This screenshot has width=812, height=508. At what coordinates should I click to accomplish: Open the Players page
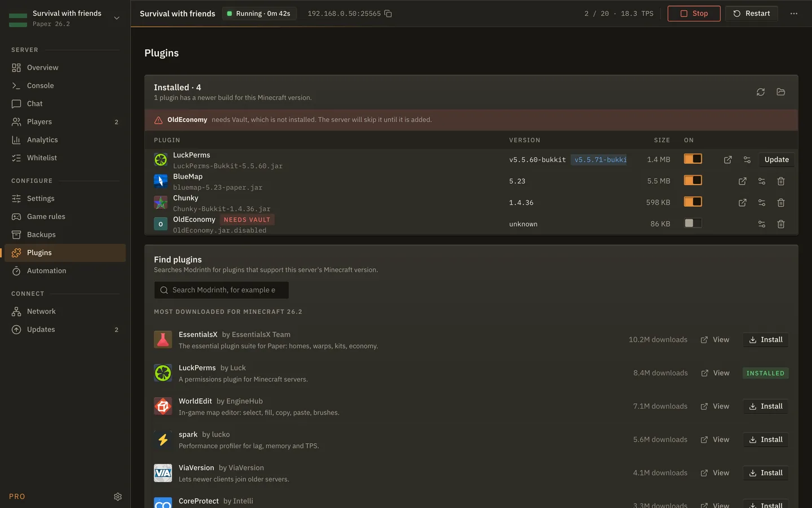click(65, 122)
